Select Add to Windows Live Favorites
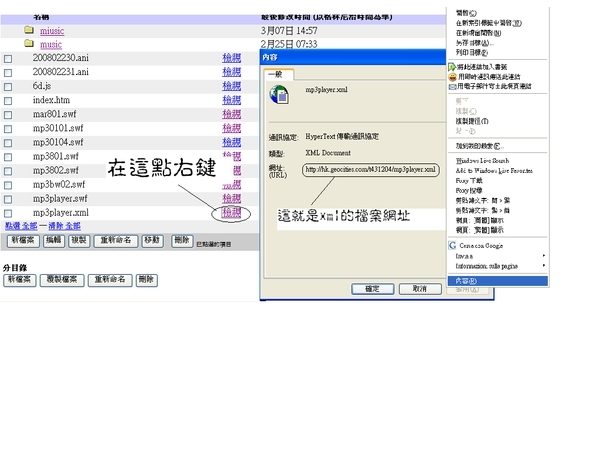 pos(494,171)
